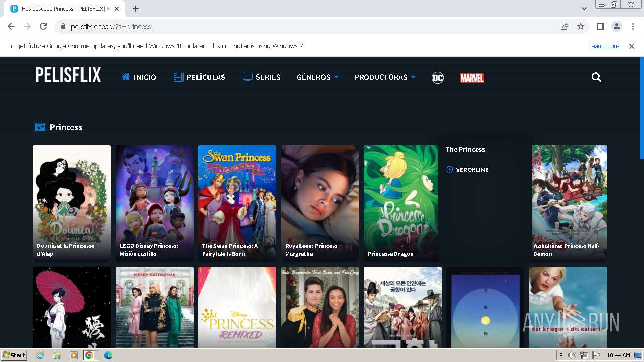Open Princesse Dragon poster
This screenshot has width=644, height=362.
[401, 204]
